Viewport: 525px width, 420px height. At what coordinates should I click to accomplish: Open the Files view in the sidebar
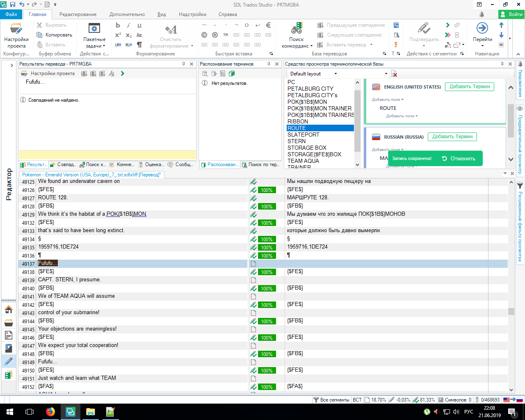(x=9, y=335)
